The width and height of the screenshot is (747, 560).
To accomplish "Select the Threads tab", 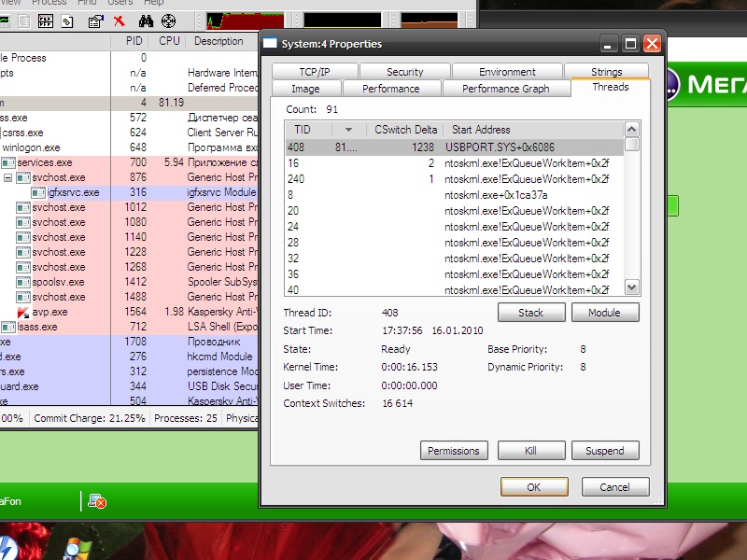I will pos(611,87).
